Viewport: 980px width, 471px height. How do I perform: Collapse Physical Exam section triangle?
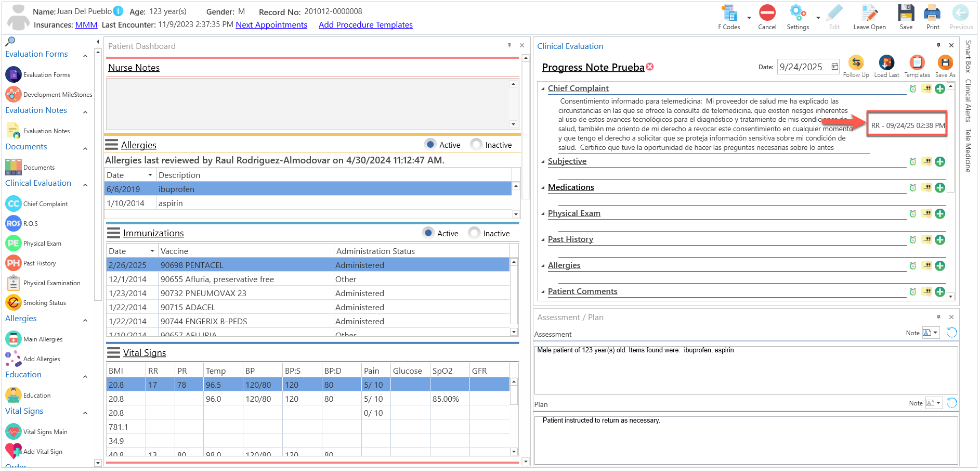click(543, 214)
